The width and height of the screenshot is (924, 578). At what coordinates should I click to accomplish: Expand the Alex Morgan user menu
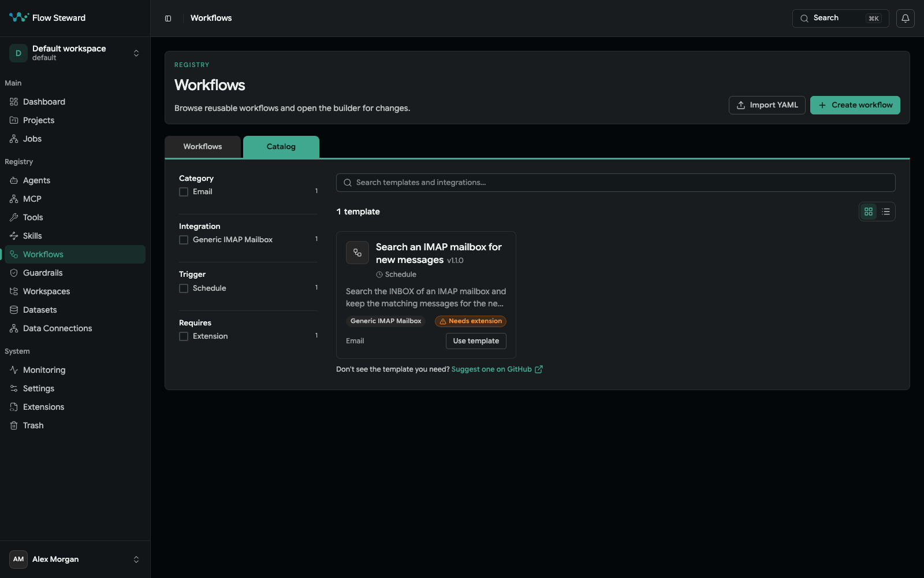[x=75, y=559]
